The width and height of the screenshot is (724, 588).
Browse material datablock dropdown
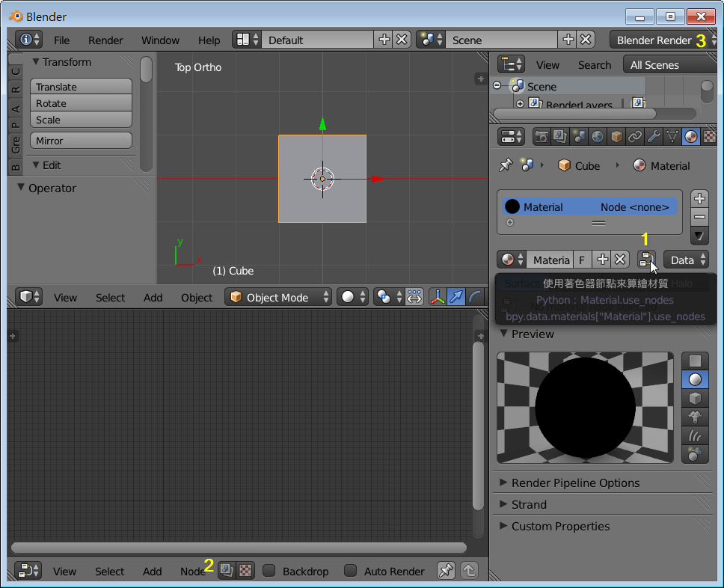point(512,260)
